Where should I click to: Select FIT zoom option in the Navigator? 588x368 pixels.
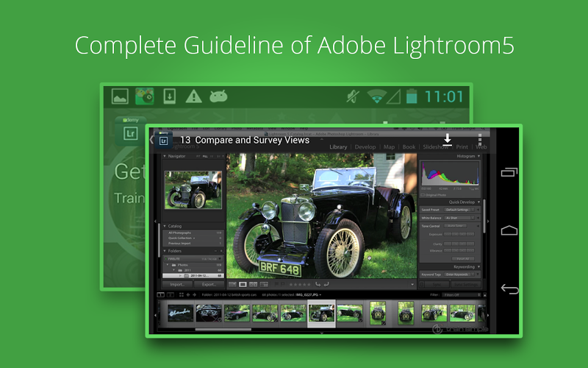(198, 156)
